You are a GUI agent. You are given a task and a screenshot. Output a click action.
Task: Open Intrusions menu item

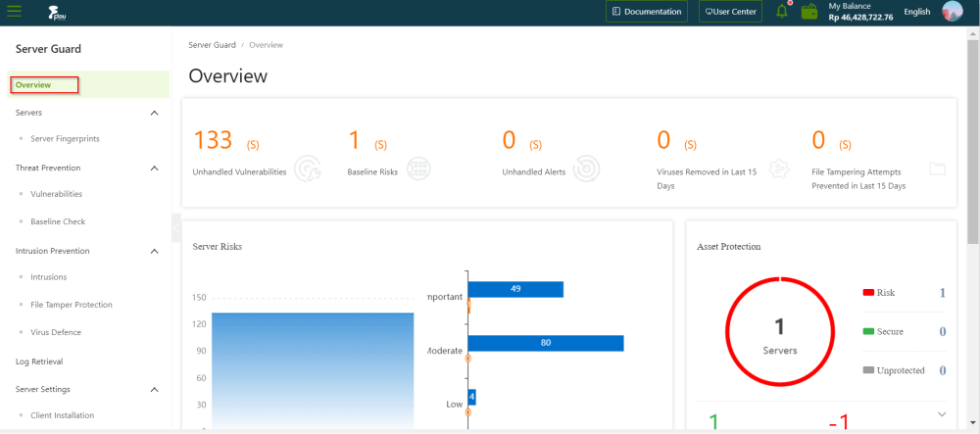point(49,277)
